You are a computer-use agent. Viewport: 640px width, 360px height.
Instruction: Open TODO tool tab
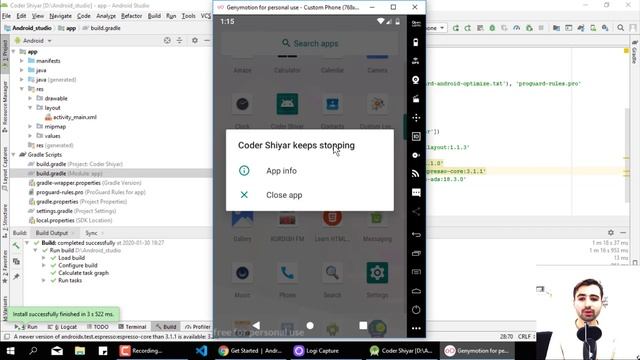[x=98, y=327]
